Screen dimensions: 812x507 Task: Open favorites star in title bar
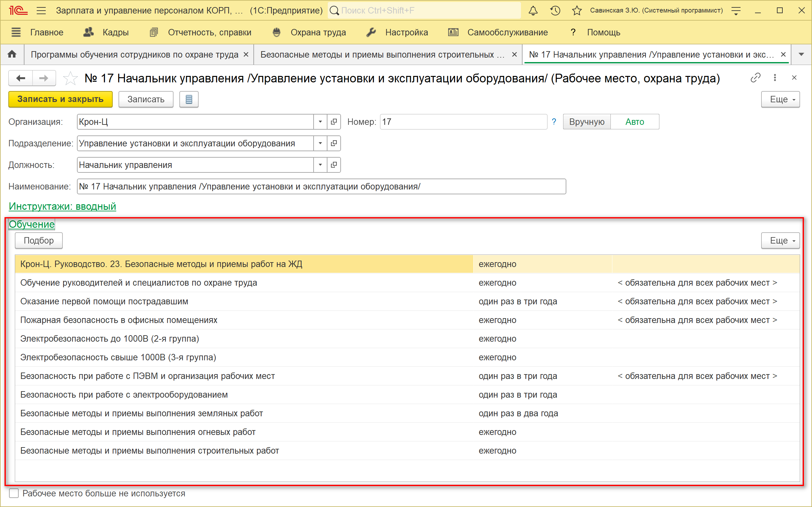click(x=577, y=11)
